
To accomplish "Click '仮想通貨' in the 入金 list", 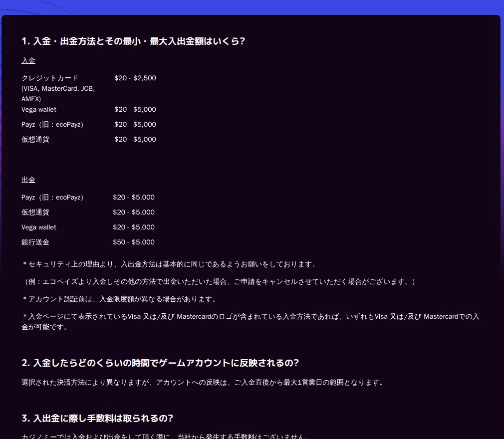I will coord(35,140).
